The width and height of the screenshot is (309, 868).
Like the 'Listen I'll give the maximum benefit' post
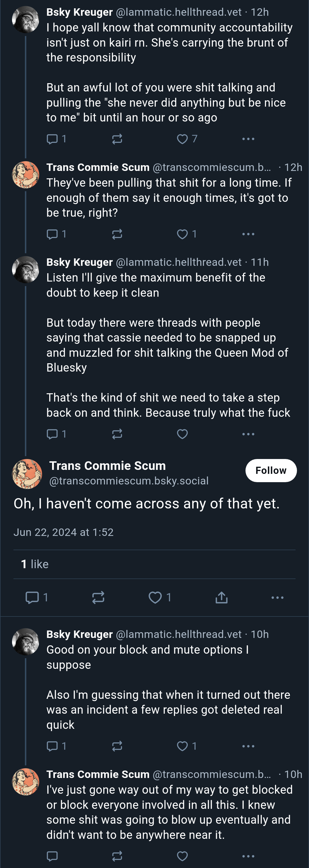point(183,434)
